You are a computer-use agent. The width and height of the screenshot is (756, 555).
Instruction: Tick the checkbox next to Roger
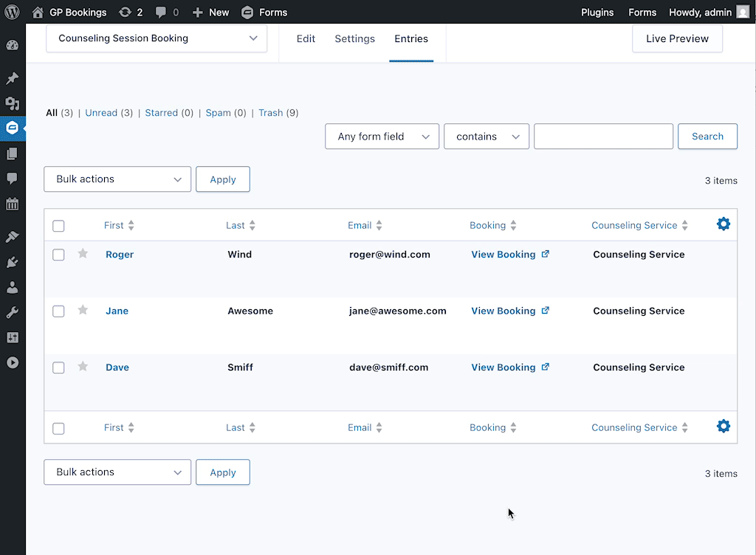tap(58, 255)
